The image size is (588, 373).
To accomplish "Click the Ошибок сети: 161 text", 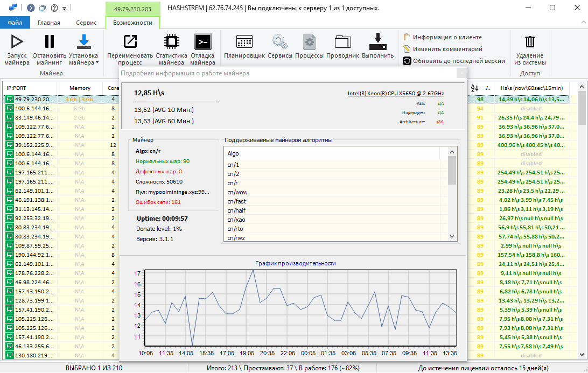I will coord(158,202).
